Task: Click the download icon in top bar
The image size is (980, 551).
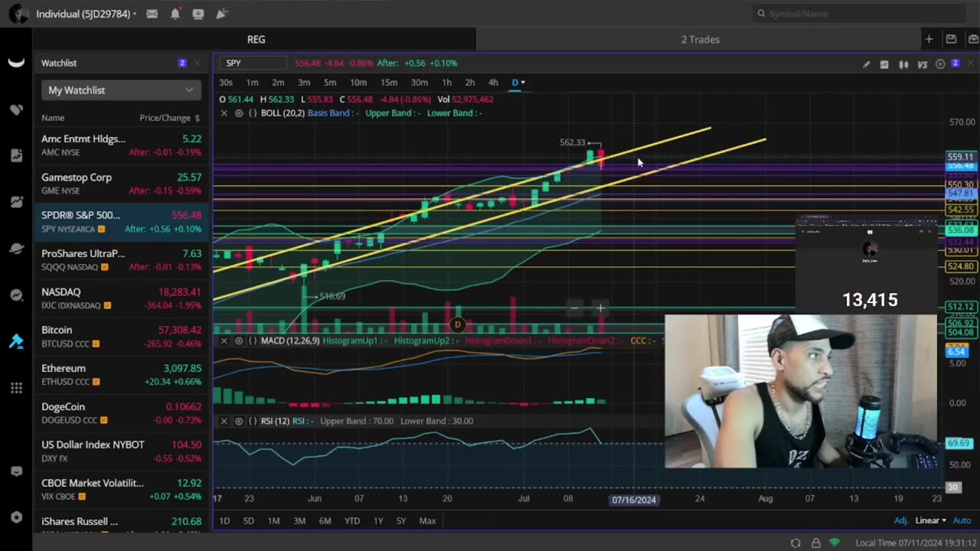Action: pyautogui.click(x=198, y=14)
